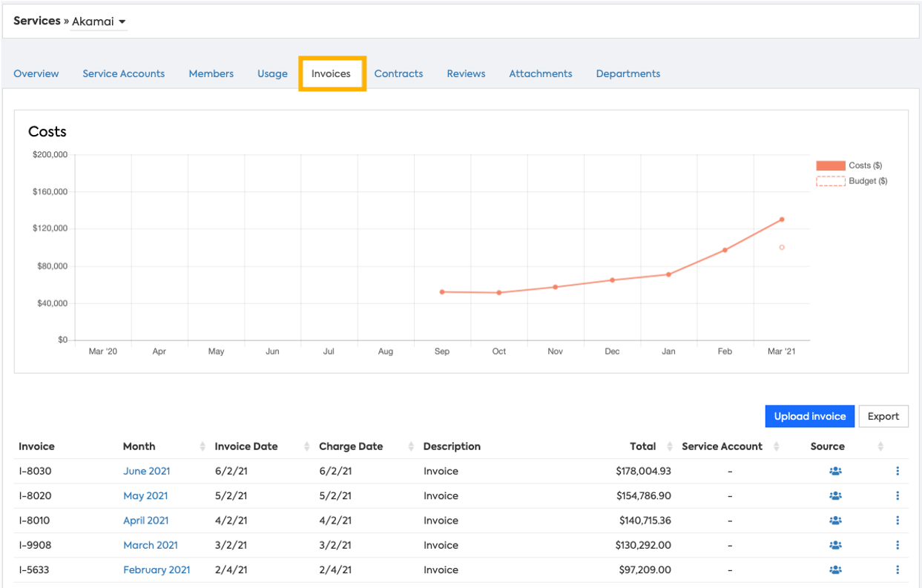Click the Upload invoice button
Image resolution: width=922 pixels, height=588 pixels.
[809, 416]
